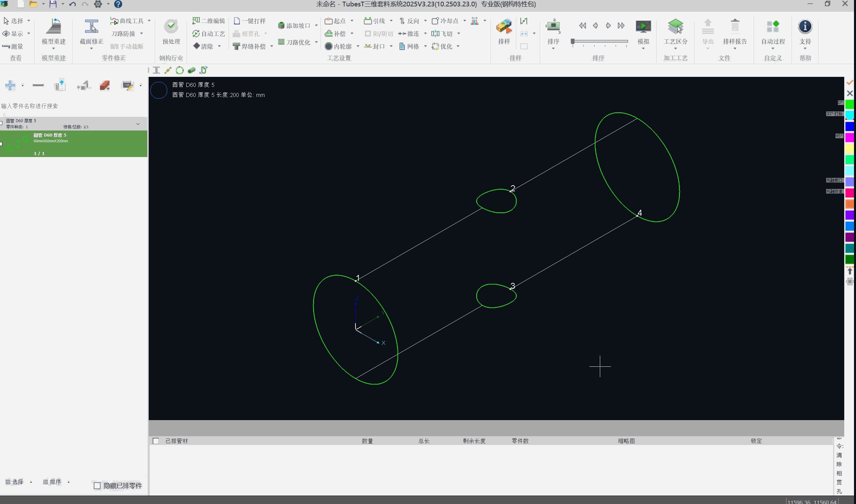Start the 模拟 simulation icon

click(x=643, y=27)
